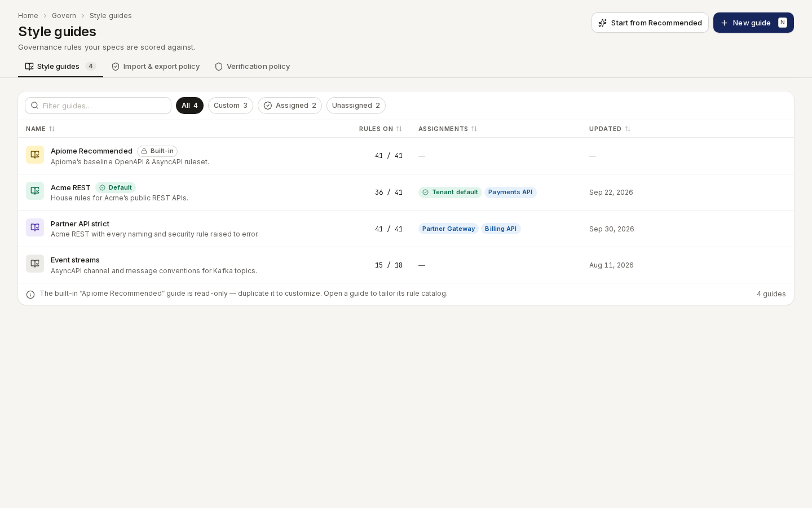This screenshot has height=508, width=812.
Task: Select the All filter chip
Action: point(189,106)
